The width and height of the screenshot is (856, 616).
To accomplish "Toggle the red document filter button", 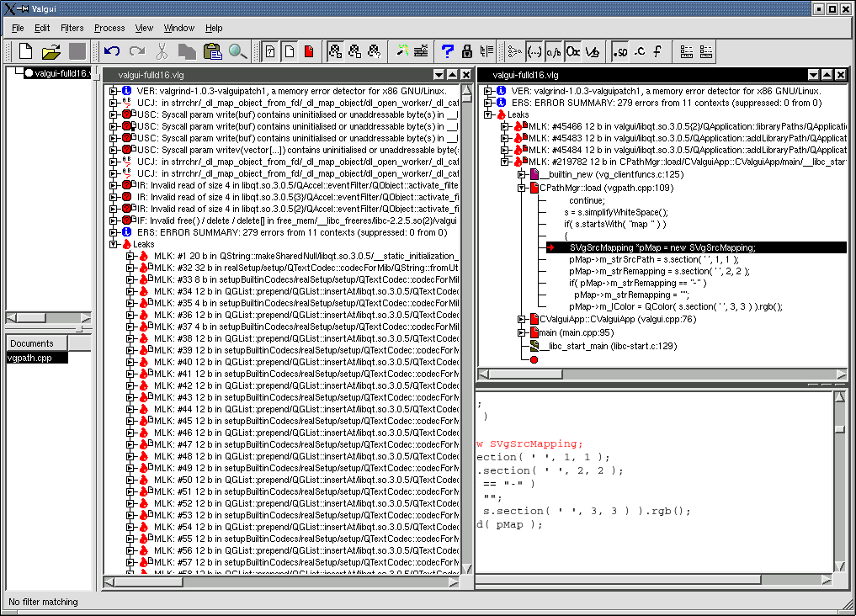I will pos(309,51).
